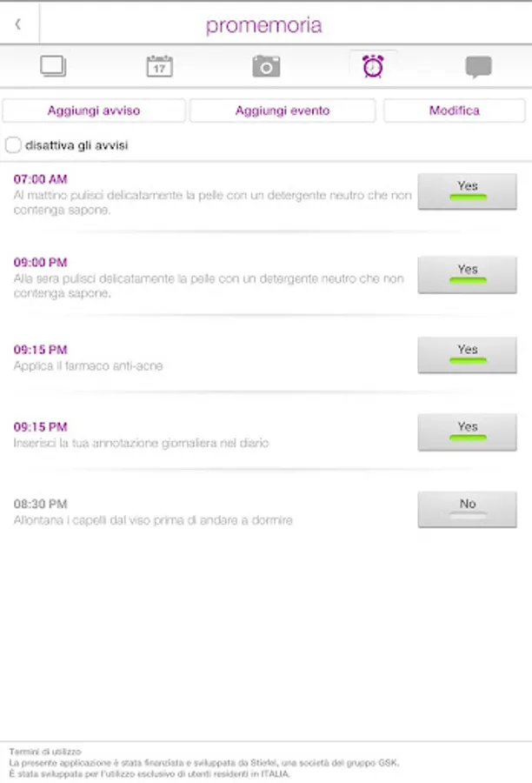Toggle the 07:00 AM reminder Yes switch
The image size is (532, 783).
point(467,191)
